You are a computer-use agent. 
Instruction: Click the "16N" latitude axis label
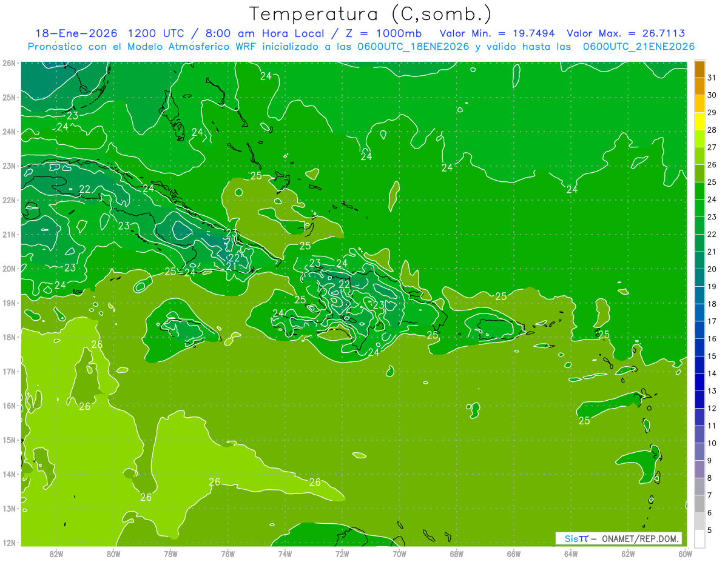[8, 406]
